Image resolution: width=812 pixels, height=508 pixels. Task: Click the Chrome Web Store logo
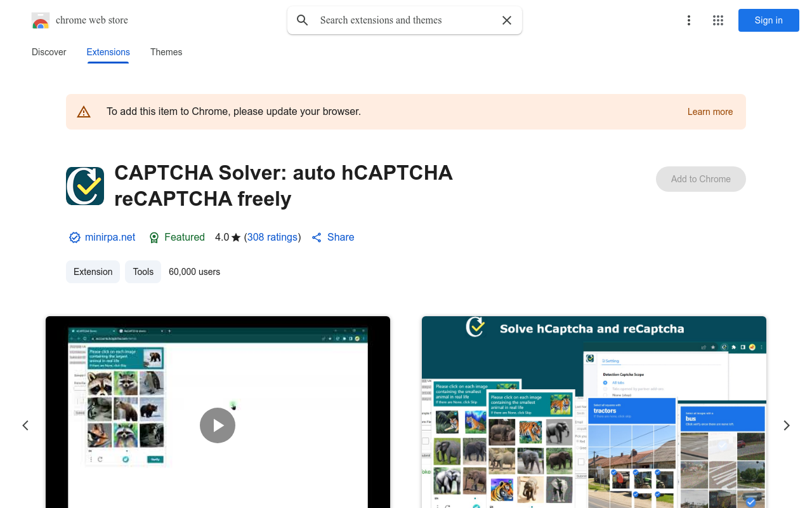click(41, 20)
